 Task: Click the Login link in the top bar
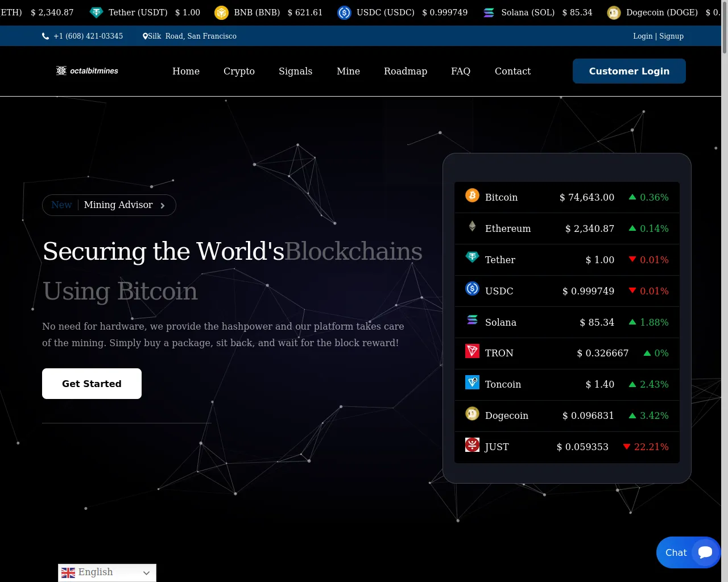[643, 36]
